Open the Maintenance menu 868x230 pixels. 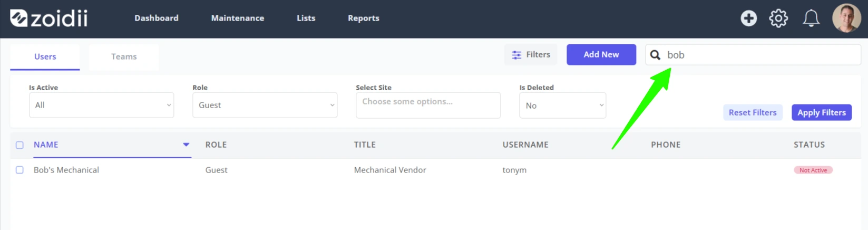[238, 18]
